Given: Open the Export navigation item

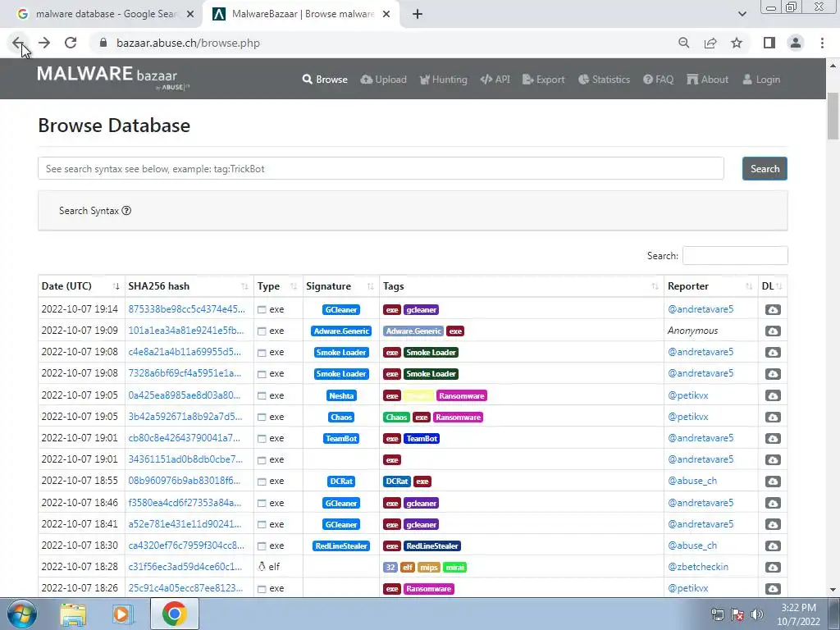Looking at the screenshot, I should [x=543, y=80].
